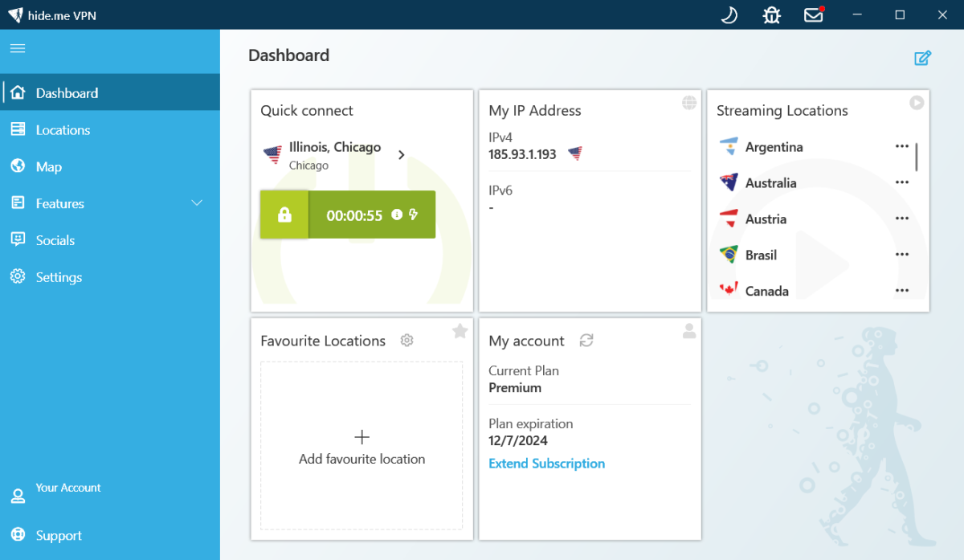Open Settings from the sidebar
Image resolution: width=964 pixels, height=560 pixels.
(x=110, y=277)
